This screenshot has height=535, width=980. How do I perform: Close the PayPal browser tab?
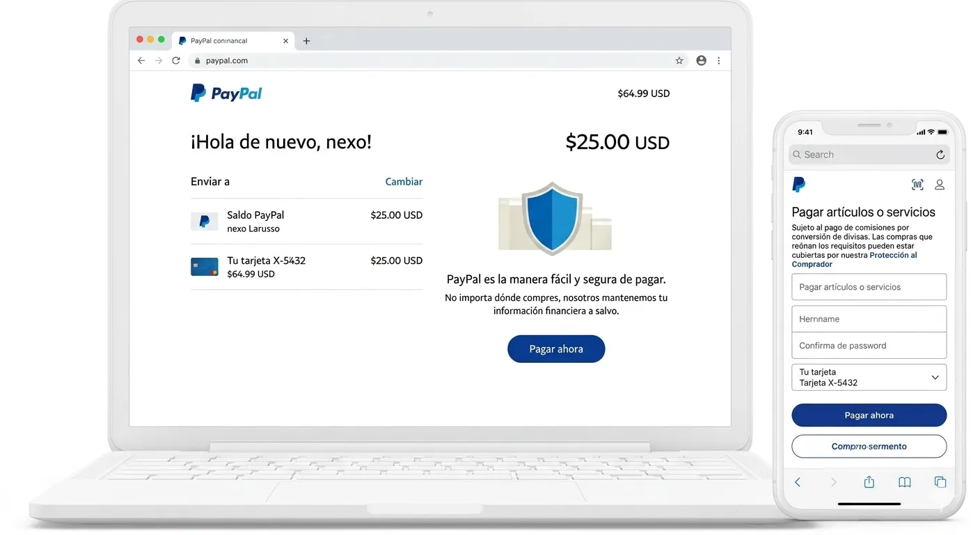point(285,41)
